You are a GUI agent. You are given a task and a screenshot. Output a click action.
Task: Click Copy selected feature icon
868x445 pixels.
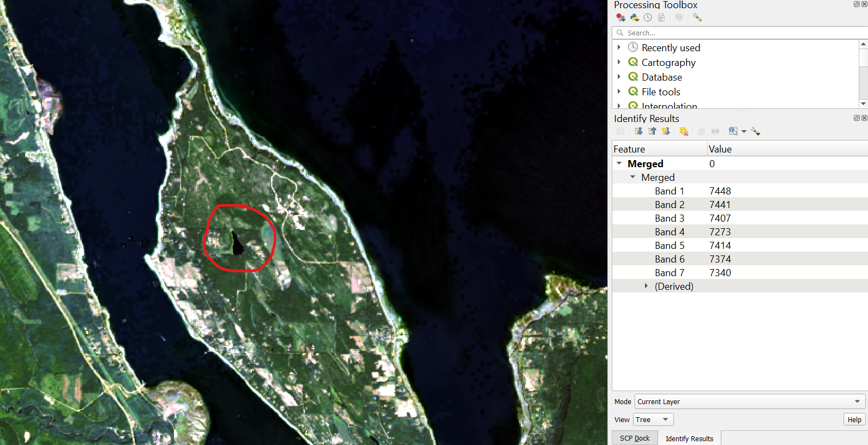coord(701,131)
